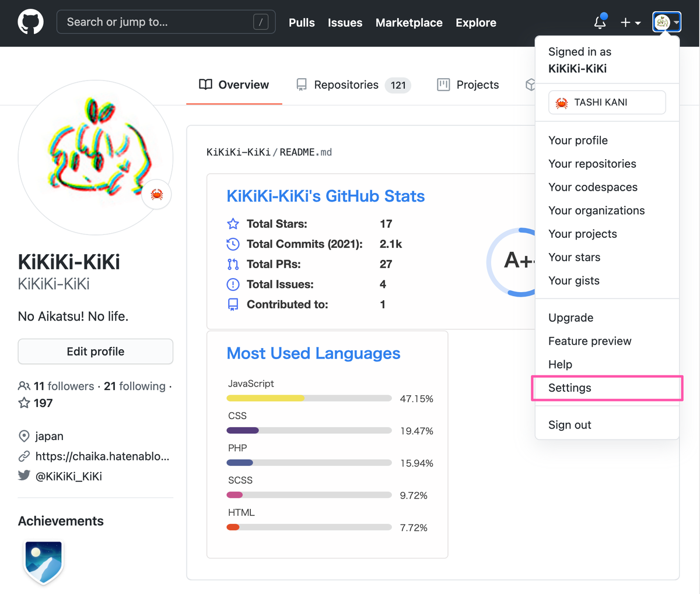Click the slash shortcut key icon

click(x=261, y=22)
